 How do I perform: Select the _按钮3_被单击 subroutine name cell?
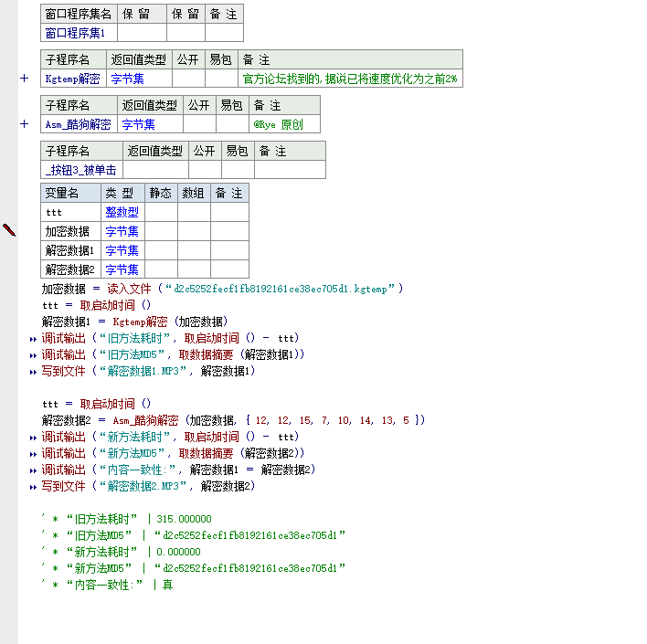(x=81, y=170)
